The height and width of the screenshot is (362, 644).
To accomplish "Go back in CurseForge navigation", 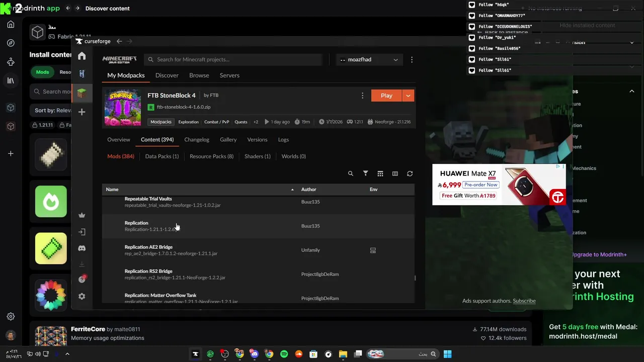I will click(x=119, y=41).
